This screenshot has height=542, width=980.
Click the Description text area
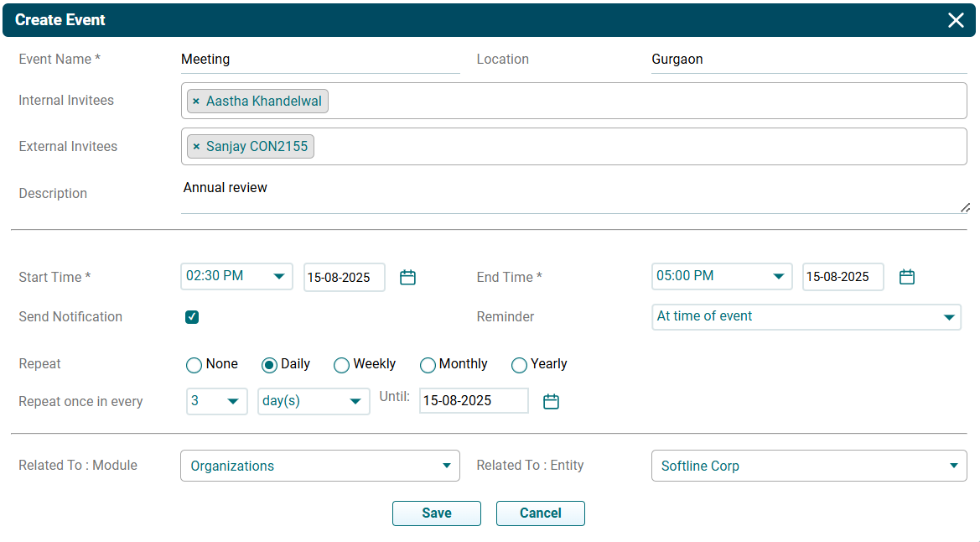pos(570,195)
